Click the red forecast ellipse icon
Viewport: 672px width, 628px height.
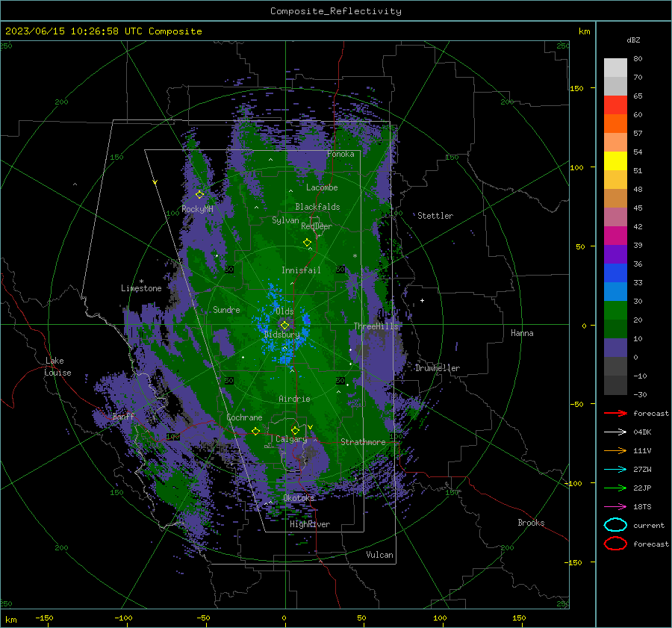pos(615,544)
